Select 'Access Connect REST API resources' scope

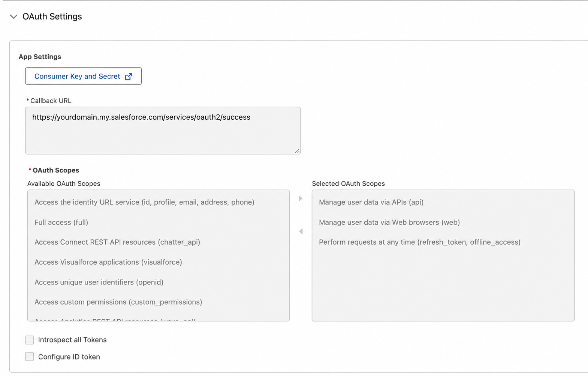pyautogui.click(x=117, y=242)
